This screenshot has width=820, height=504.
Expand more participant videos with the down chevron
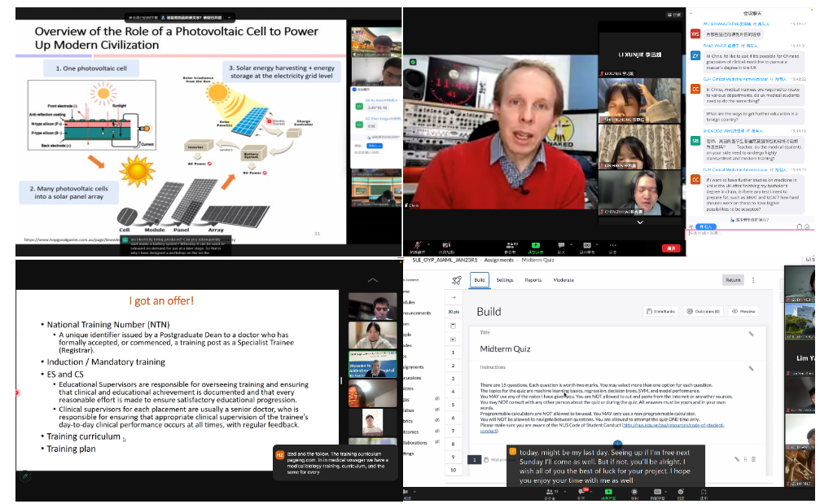[639, 222]
